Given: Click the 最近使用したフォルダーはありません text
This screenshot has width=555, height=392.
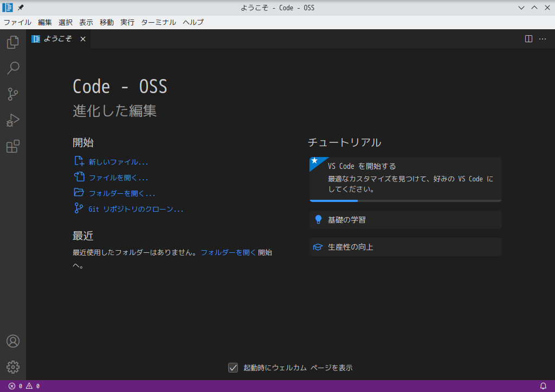Looking at the screenshot, I should coord(134,252).
